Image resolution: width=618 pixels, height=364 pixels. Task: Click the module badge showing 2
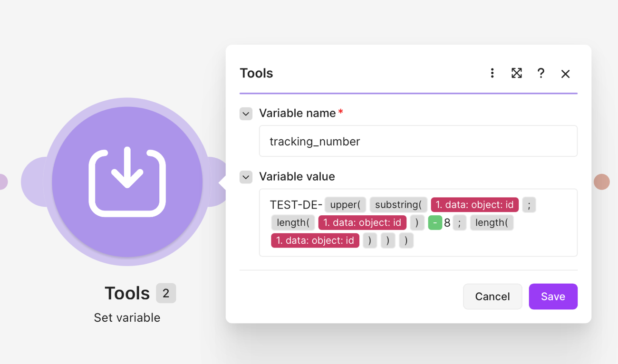[166, 293]
